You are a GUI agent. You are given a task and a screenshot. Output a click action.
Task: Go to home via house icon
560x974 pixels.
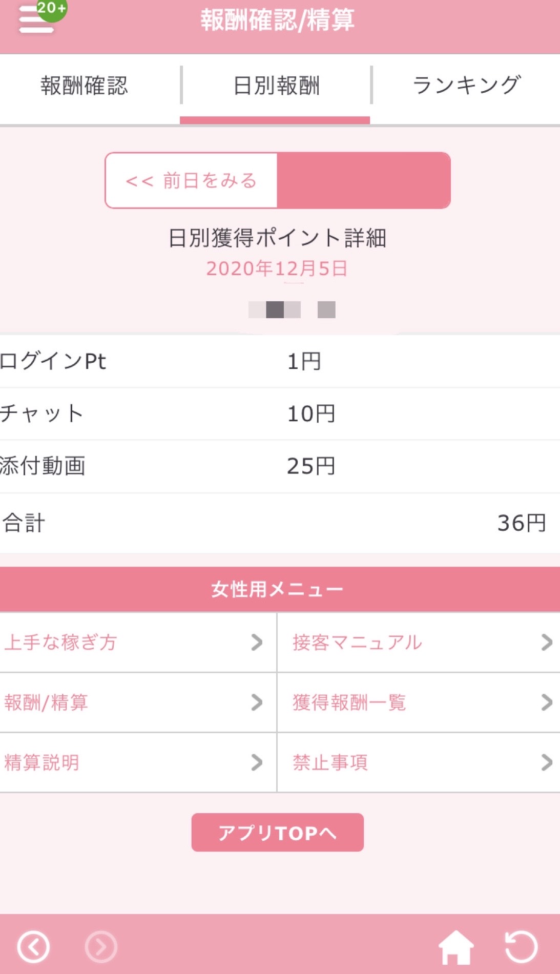click(x=455, y=946)
